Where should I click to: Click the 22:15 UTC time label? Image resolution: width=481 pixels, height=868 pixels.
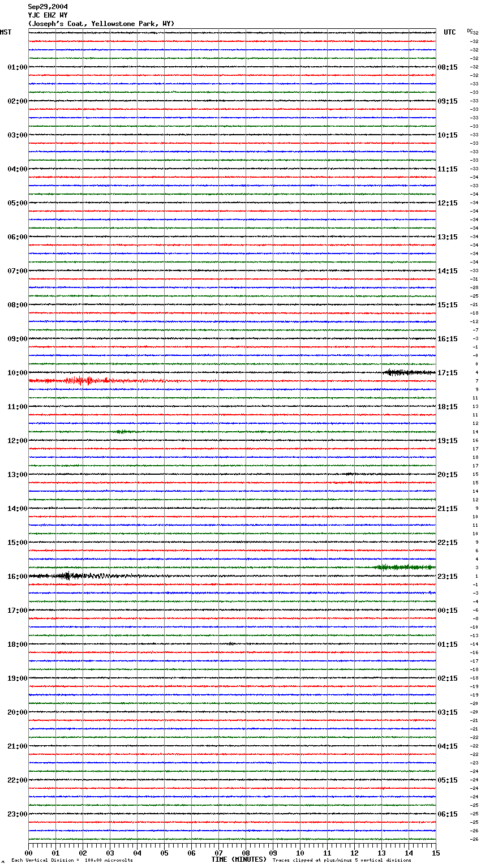(x=448, y=543)
